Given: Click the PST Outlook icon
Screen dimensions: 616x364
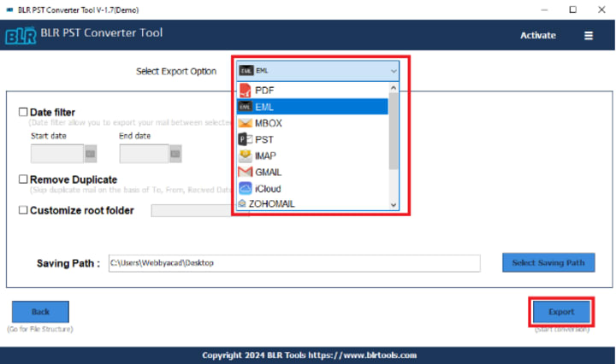Looking at the screenshot, I should (x=246, y=139).
